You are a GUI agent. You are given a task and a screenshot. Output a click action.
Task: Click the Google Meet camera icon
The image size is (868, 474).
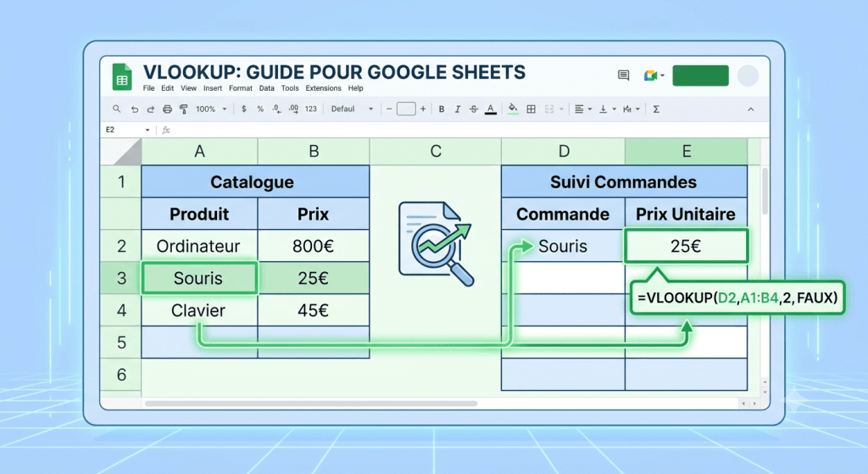[650, 75]
